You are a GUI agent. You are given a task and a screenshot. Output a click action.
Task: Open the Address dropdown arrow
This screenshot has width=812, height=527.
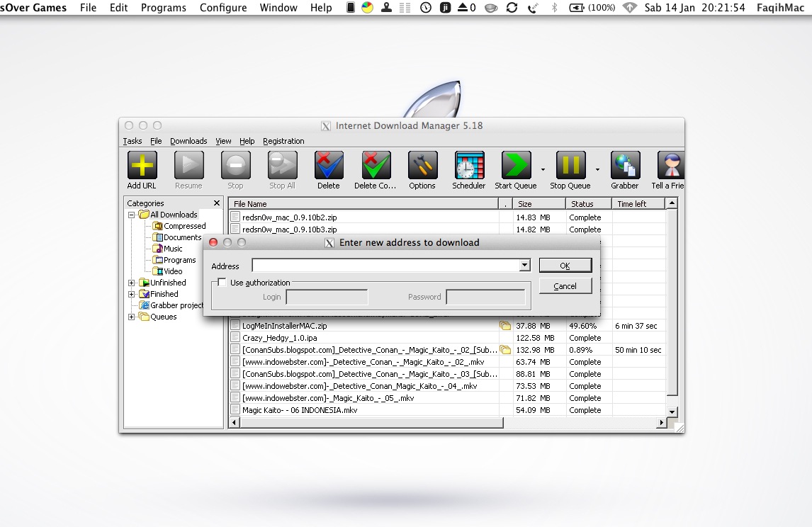pyautogui.click(x=524, y=266)
